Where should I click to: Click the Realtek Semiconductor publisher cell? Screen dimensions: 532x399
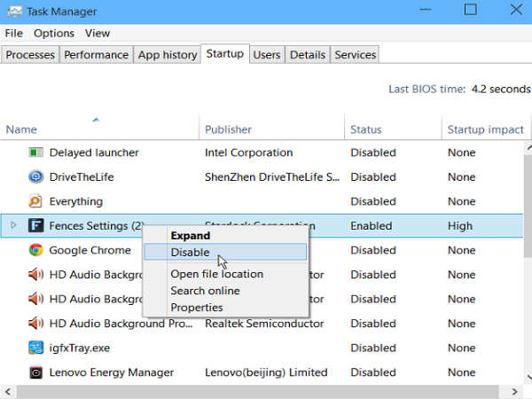[264, 324]
